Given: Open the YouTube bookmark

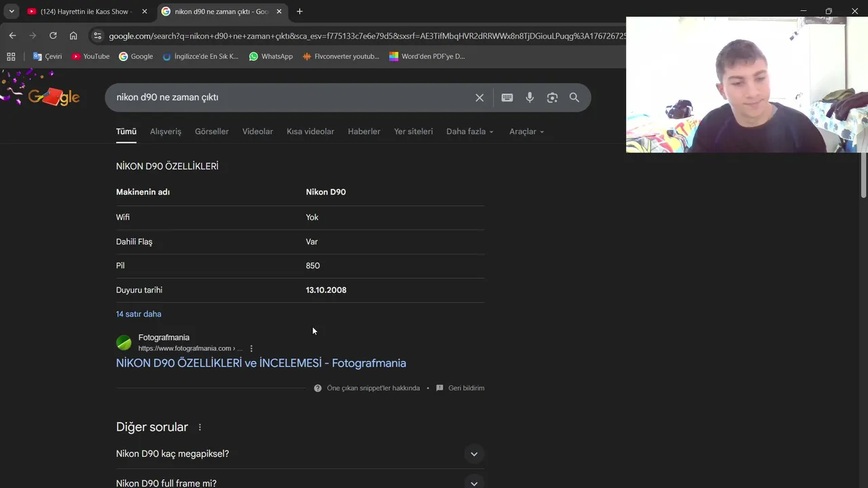Looking at the screenshot, I should [91, 56].
